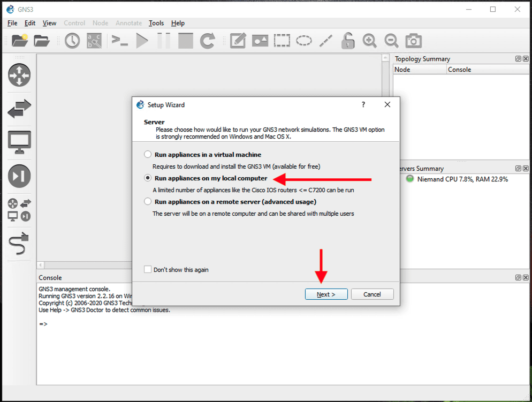Viewport: 532px width, 402px height.
Task: Click the routers device category icon
Action: coord(19,75)
